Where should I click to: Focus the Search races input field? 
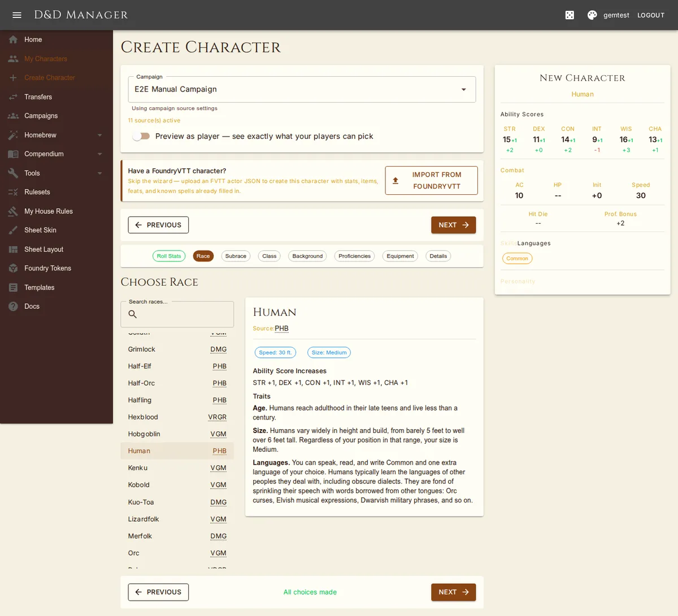[x=177, y=314]
